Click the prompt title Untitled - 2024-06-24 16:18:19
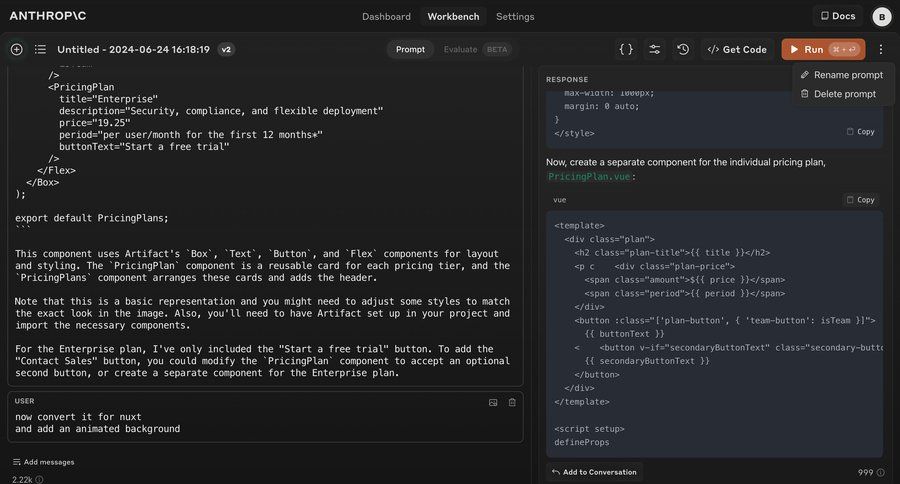The image size is (900, 484). [133, 49]
